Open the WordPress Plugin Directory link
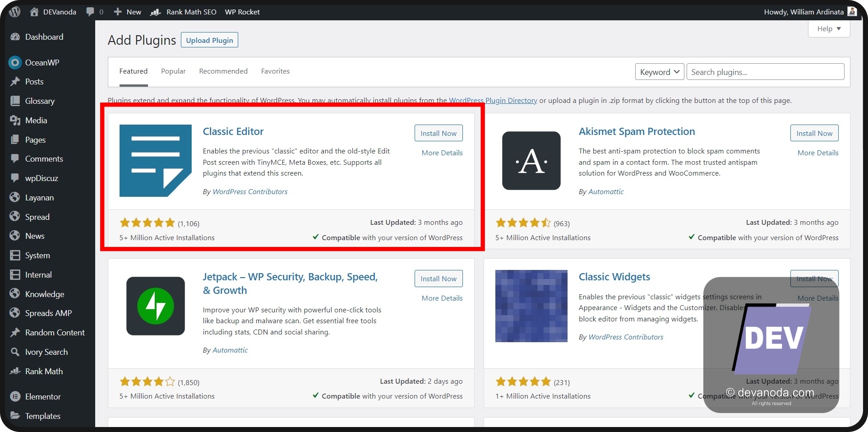Viewport: 868px width, 432px height. click(493, 101)
